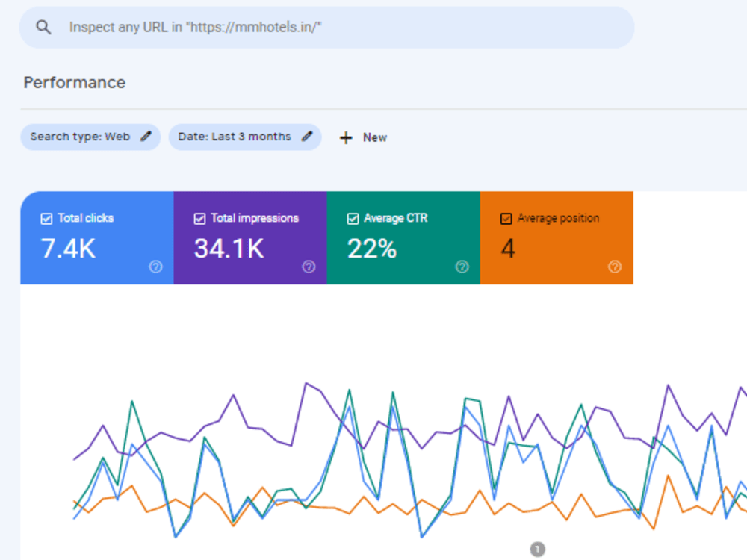747x560 pixels.
Task: Open help icon on Average CTR card
Action: click(x=462, y=267)
